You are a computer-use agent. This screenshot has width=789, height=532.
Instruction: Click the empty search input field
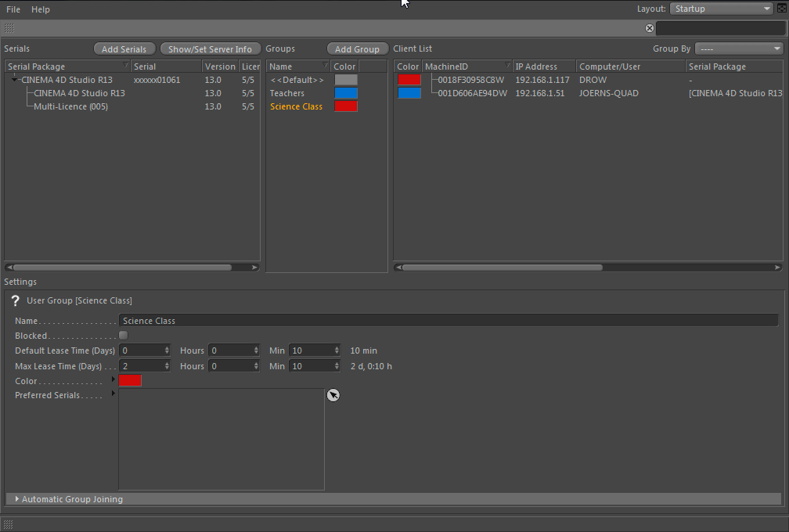pos(721,28)
